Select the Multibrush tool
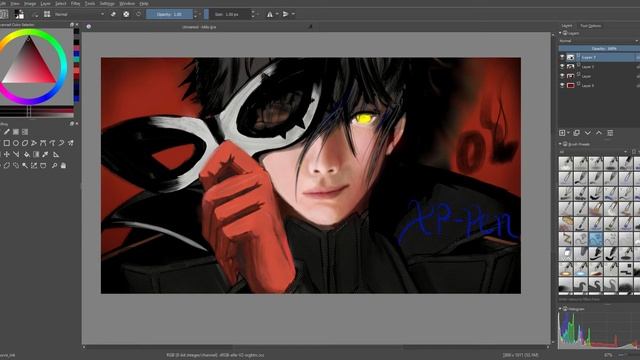The width and height of the screenshot is (640, 360). coord(71,143)
